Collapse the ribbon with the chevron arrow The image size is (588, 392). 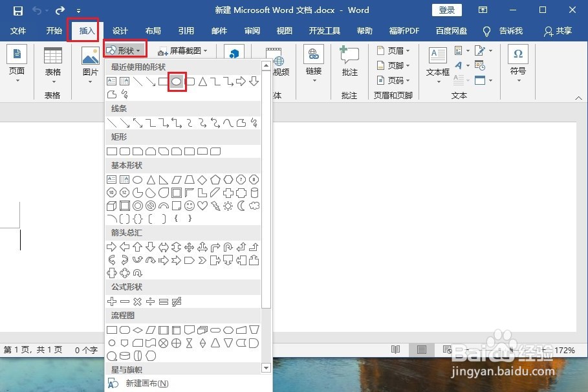point(578,97)
